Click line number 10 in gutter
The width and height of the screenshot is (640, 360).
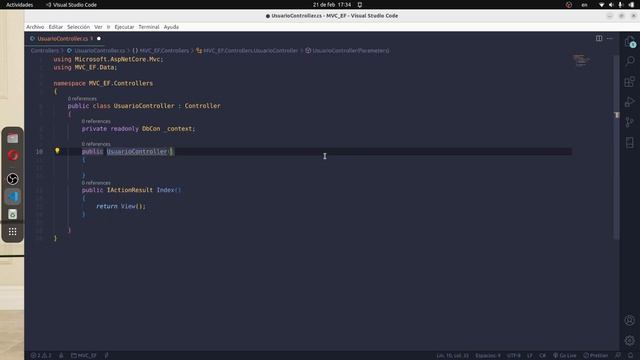click(x=39, y=151)
